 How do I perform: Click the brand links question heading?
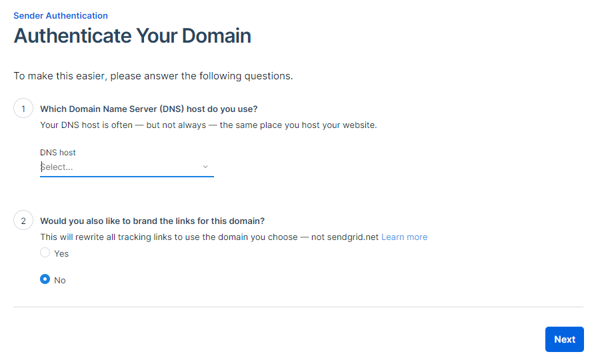pyautogui.click(x=153, y=221)
